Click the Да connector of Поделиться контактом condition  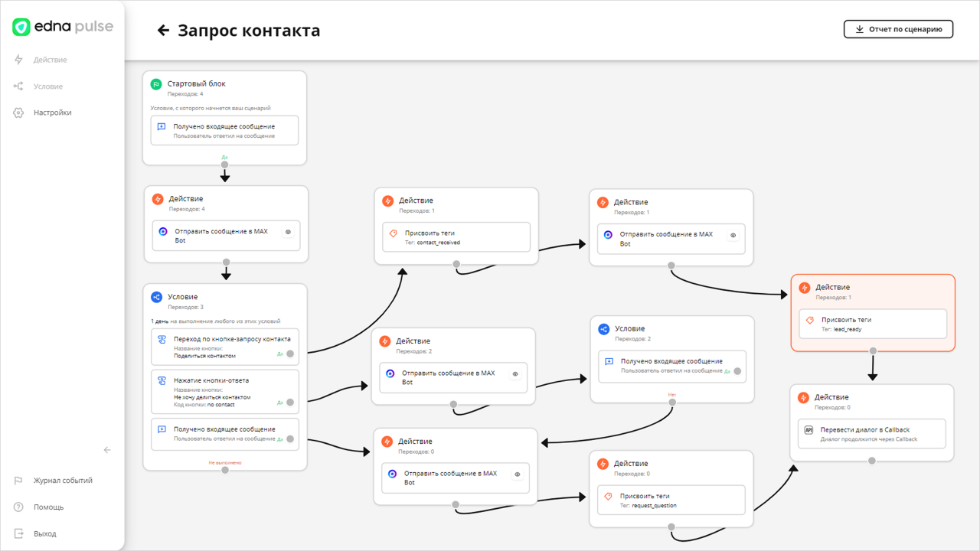click(x=290, y=354)
